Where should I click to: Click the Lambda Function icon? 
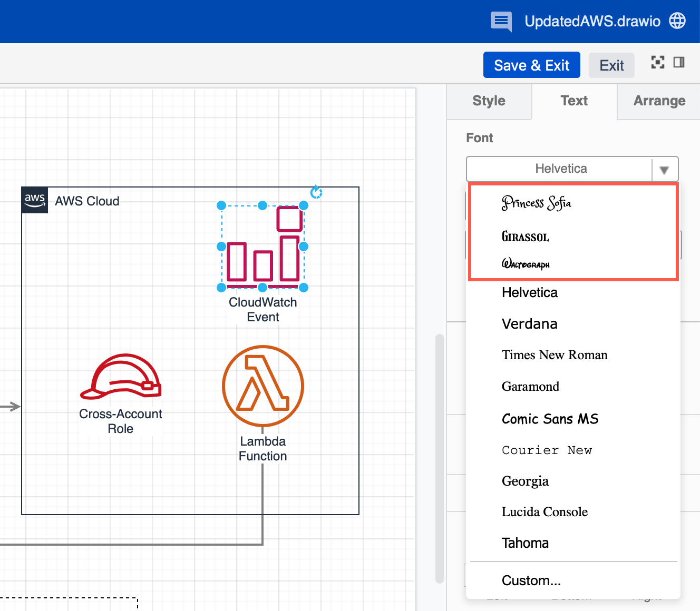262,386
